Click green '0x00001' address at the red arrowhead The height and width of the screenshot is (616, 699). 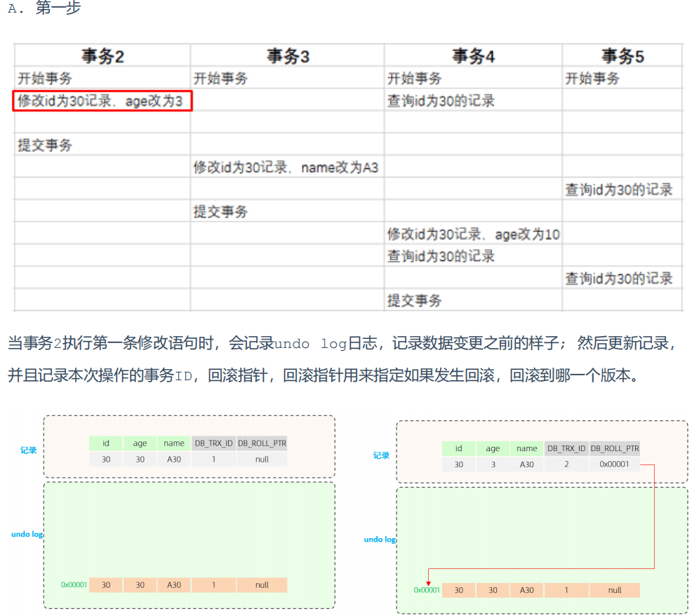[427, 590]
